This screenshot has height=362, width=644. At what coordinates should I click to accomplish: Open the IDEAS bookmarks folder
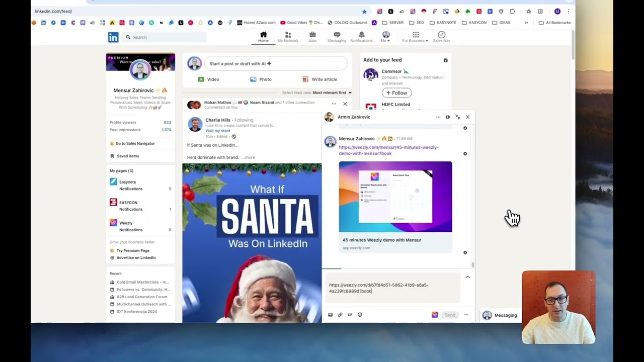501,23
